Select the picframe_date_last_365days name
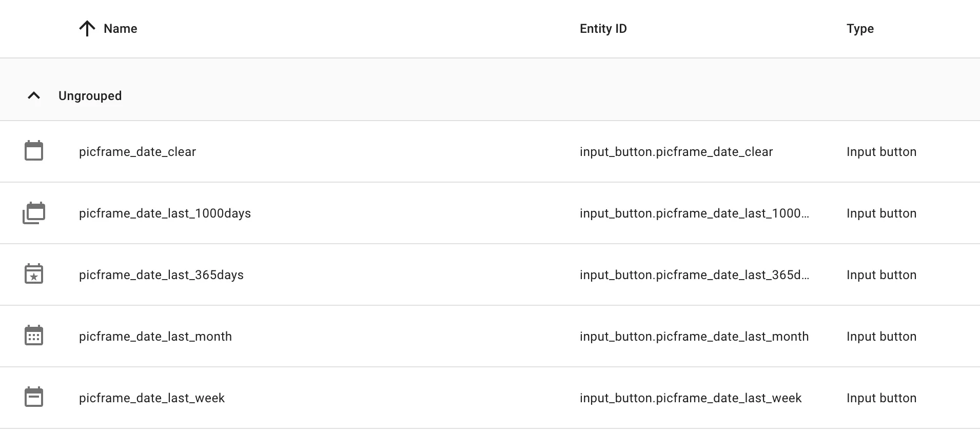Image resolution: width=980 pixels, height=432 pixels. pyautogui.click(x=161, y=275)
